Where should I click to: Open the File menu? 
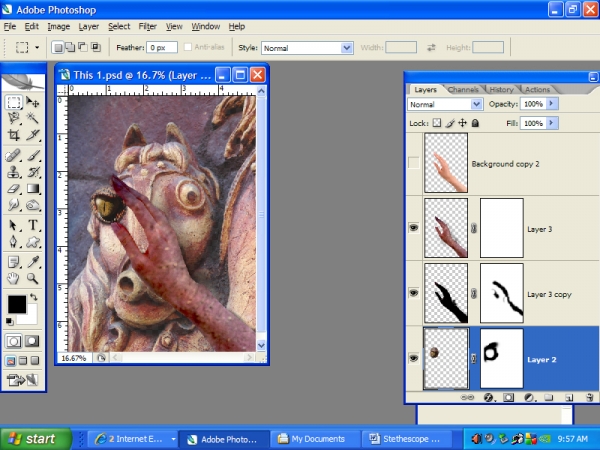[10, 26]
